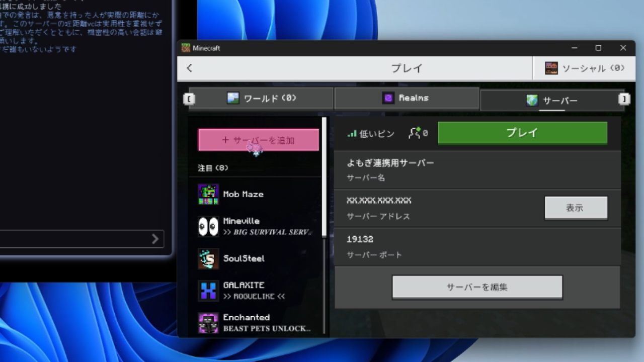Click the GALAXITE roguelike server icon
This screenshot has width=644, height=362.
click(207, 291)
